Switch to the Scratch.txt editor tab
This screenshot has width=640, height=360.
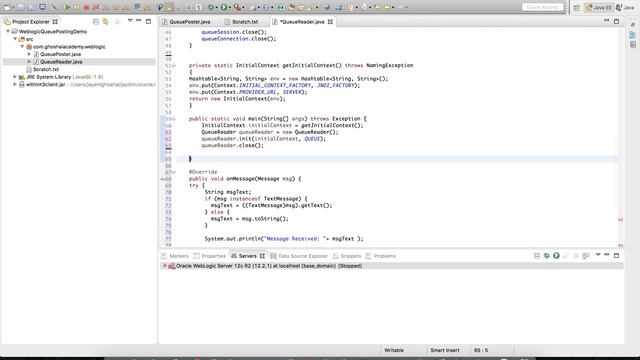pyautogui.click(x=244, y=22)
